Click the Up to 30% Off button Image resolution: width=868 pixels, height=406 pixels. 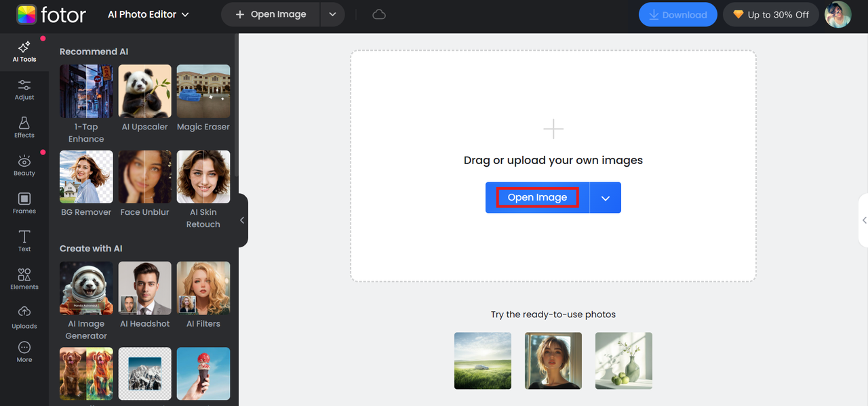click(771, 14)
